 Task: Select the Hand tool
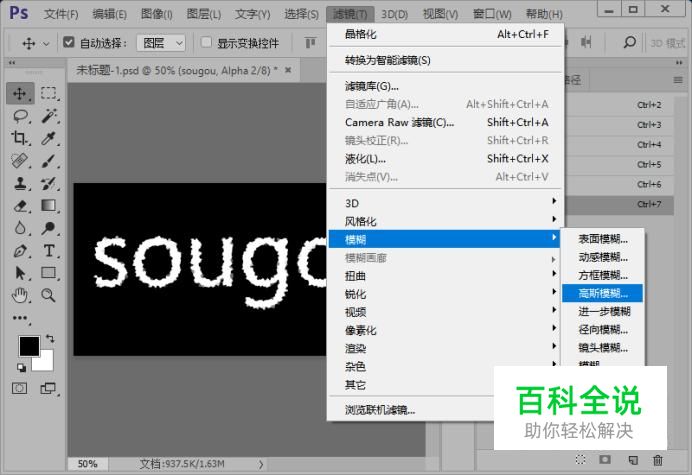(20, 295)
